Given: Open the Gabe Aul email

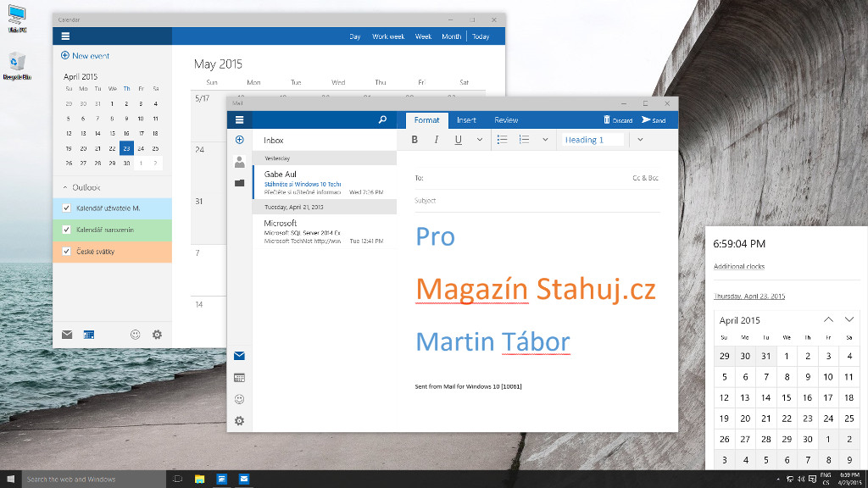Looking at the screenshot, I should (x=325, y=182).
